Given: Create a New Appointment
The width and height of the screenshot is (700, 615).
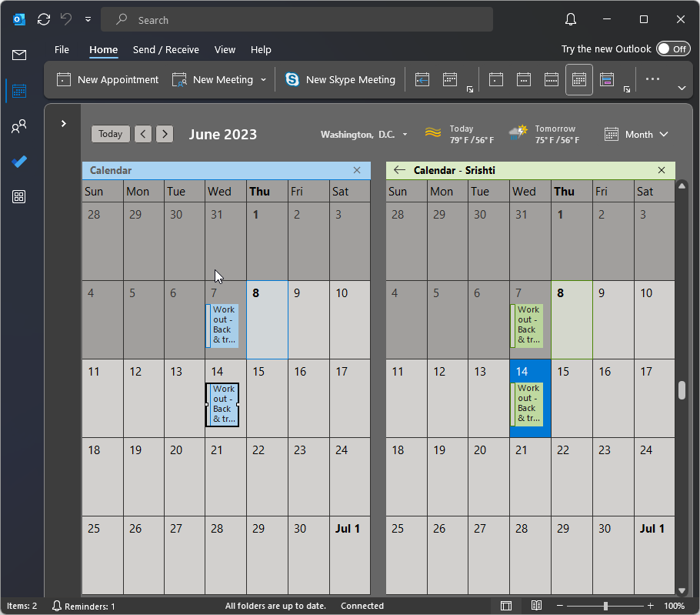Looking at the screenshot, I should (106, 79).
